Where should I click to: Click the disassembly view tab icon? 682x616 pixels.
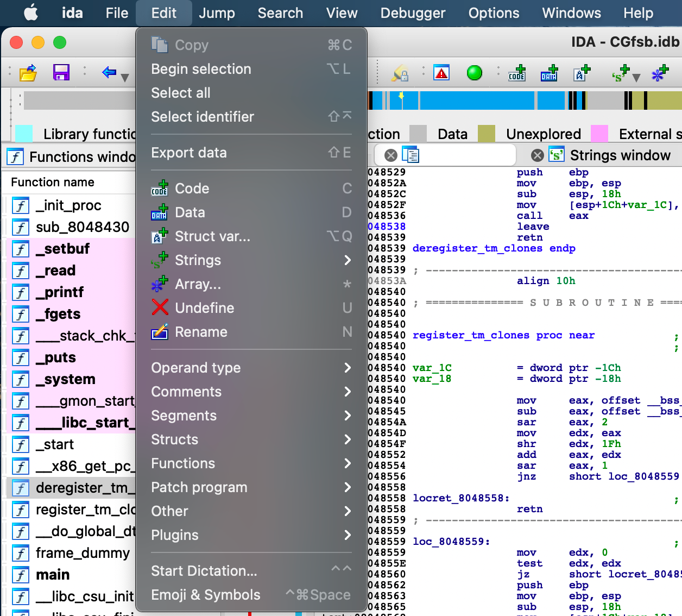411,155
